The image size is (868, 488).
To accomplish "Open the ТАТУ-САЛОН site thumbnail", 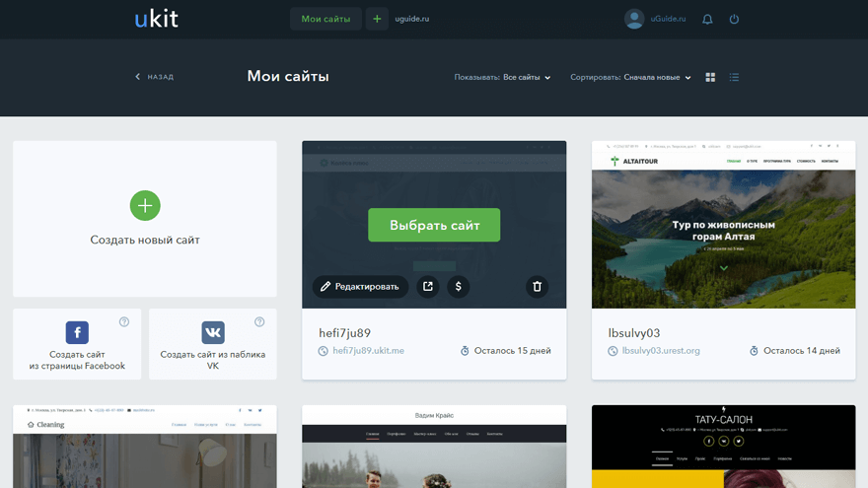I will 724,447.
